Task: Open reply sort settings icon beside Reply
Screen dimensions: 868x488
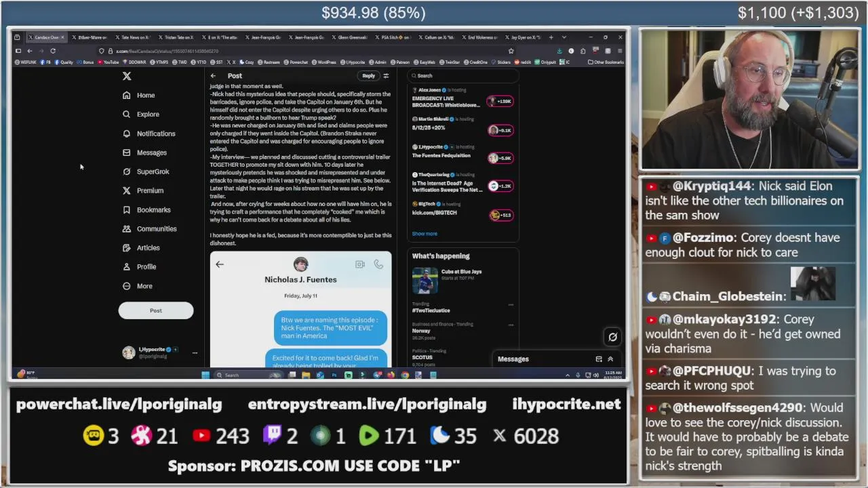Action: coord(386,76)
